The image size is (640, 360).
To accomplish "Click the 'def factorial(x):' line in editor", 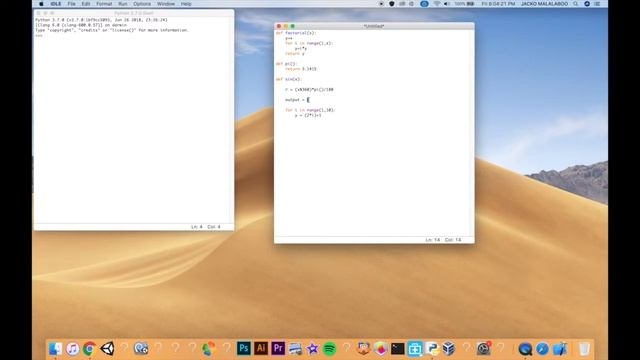I will pyautogui.click(x=296, y=33).
